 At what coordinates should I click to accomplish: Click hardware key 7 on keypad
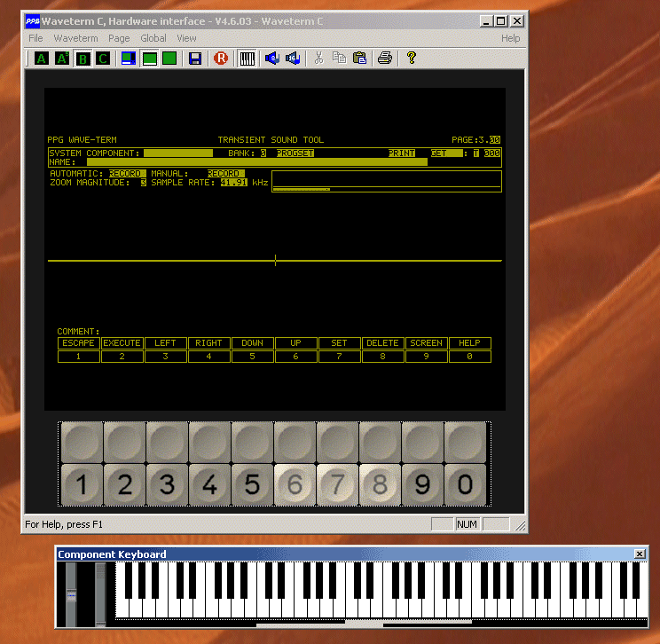(x=337, y=484)
